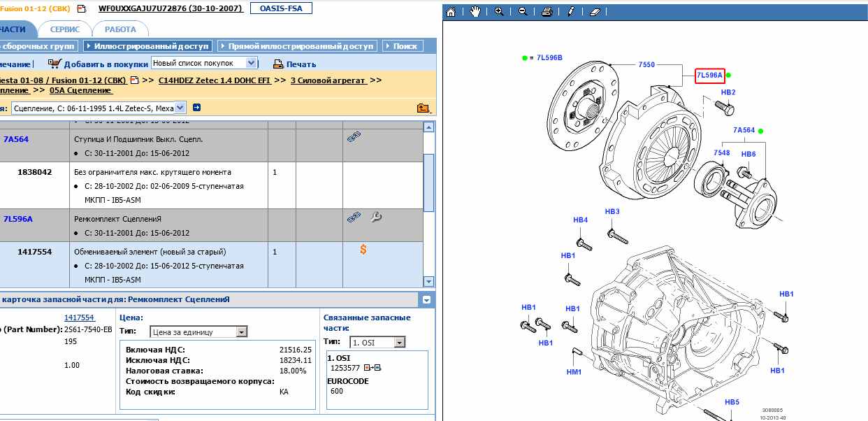Click the HB3 label in the diagram

click(x=612, y=211)
